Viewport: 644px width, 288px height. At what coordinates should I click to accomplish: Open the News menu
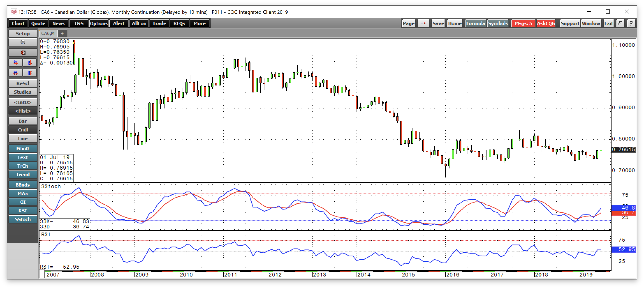pyautogui.click(x=59, y=23)
